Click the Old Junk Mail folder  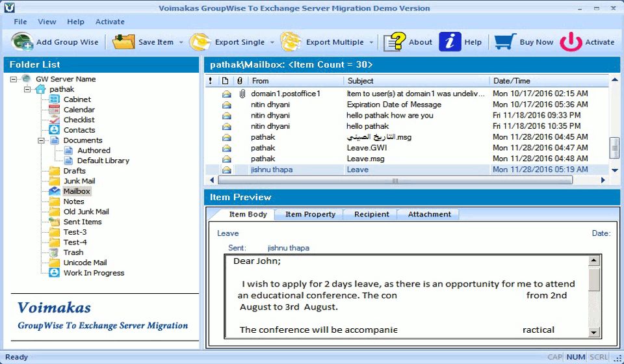[x=86, y=212]
